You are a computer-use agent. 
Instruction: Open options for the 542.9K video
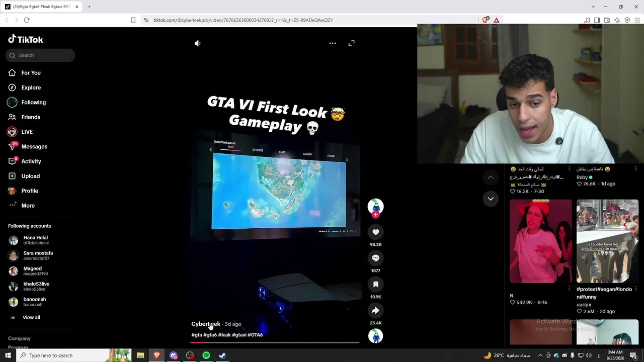point(569,289)
